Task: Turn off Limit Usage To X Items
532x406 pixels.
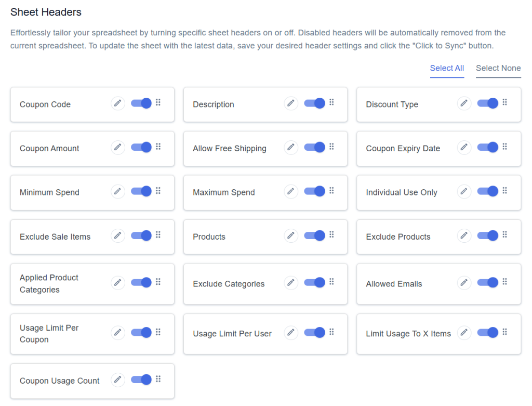Action: click(x=487, y=332)
